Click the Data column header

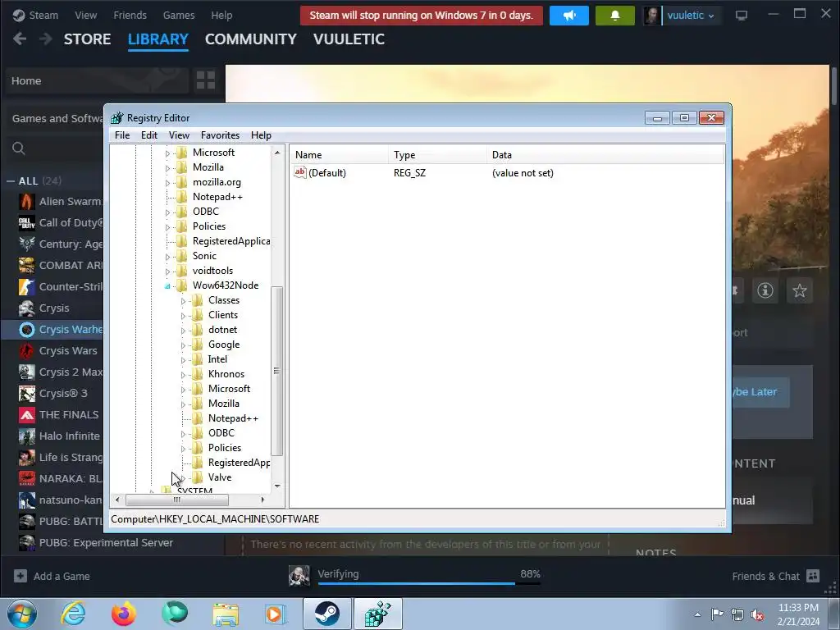coord(605,155)
